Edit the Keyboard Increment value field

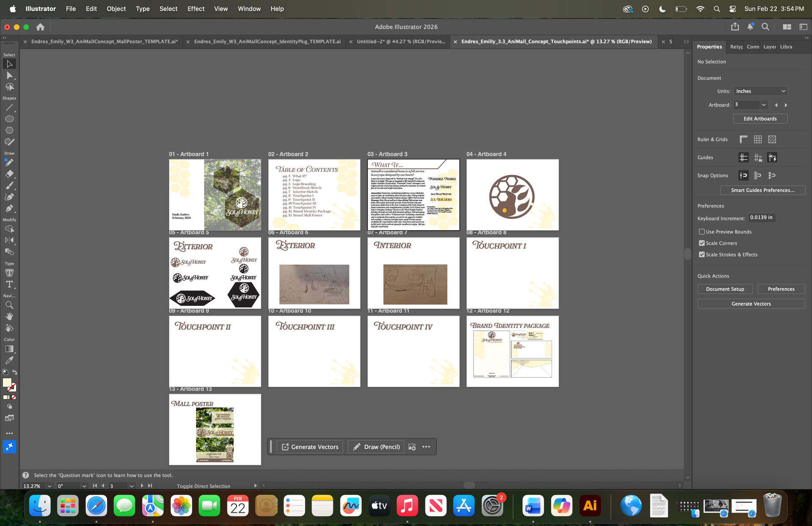(x=762, y=218)
